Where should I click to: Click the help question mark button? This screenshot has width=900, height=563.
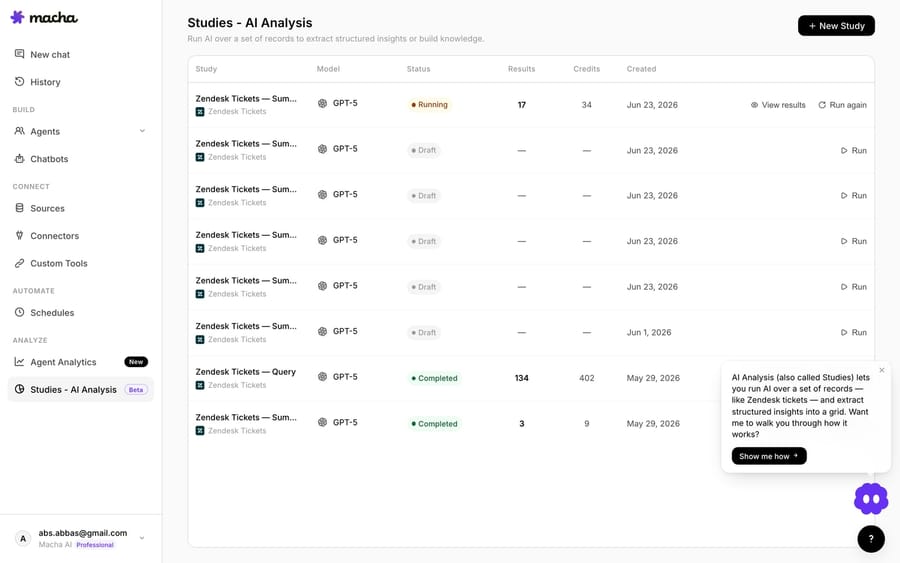coord(871,539)
